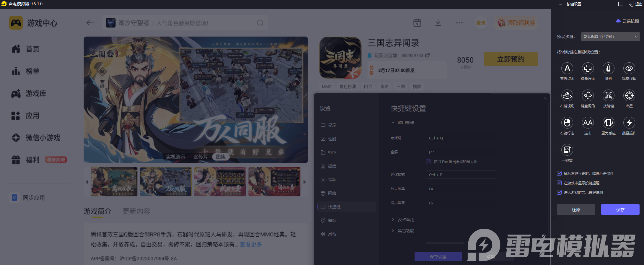Open 榜单 rankings in the sidebar
Image resolution: width=644 pixels, height=265 pixels.
pos(25,71)
